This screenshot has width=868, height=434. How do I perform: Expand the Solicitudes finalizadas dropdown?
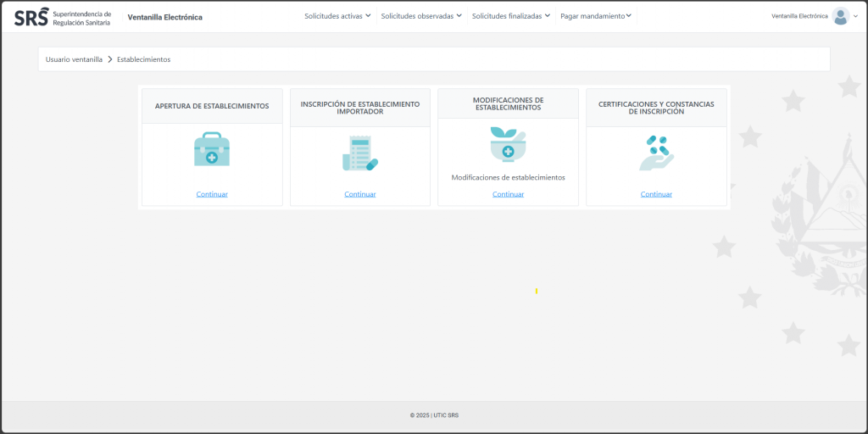[511, 16]
